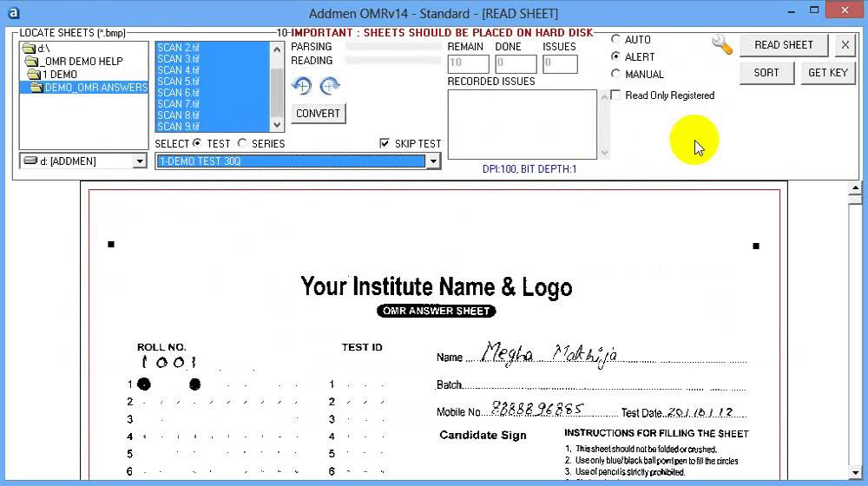Select the 1 DEMO folder

[x=60, y=74]
